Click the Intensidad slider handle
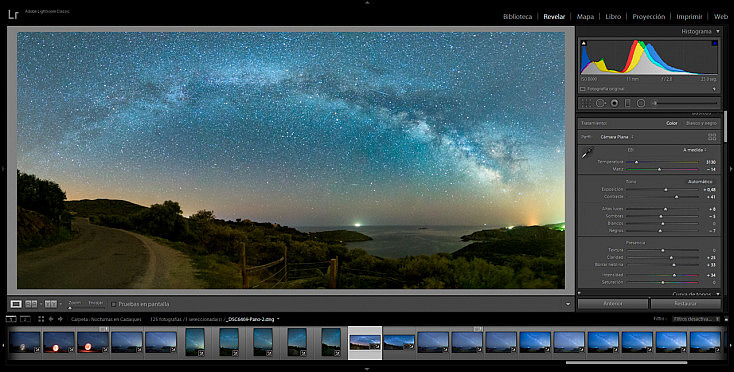Image resolution: width=734 pixels, height=372 pixels. pos(674,275)
